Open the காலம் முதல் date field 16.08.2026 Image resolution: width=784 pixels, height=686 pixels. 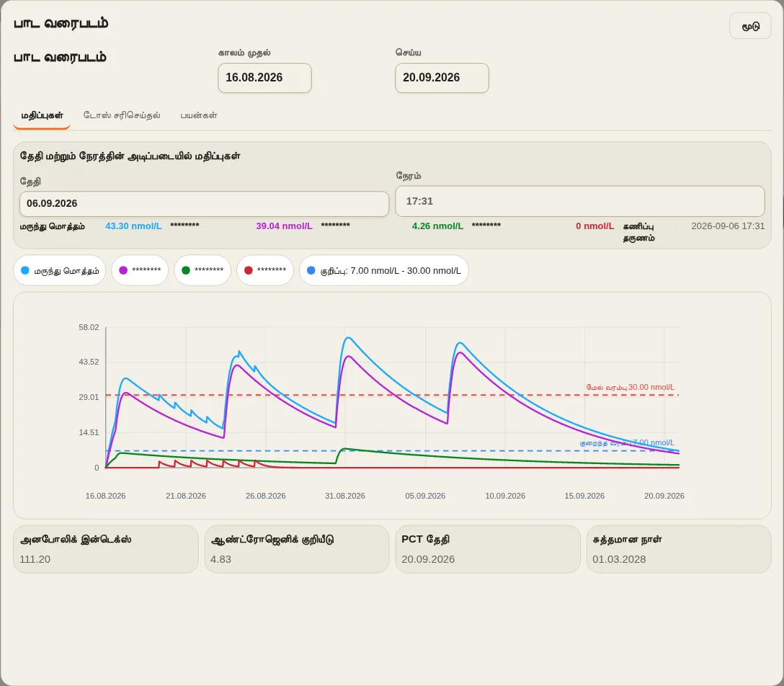pos(264,78)
